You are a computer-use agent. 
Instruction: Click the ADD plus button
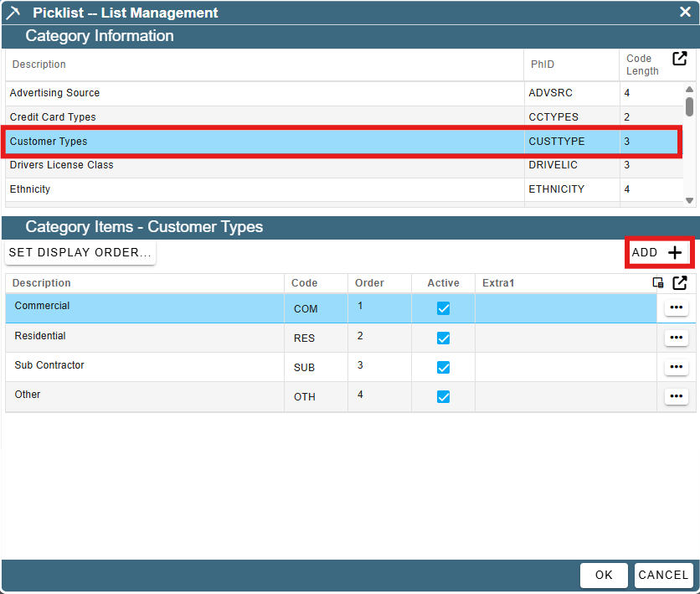(658, 252)
